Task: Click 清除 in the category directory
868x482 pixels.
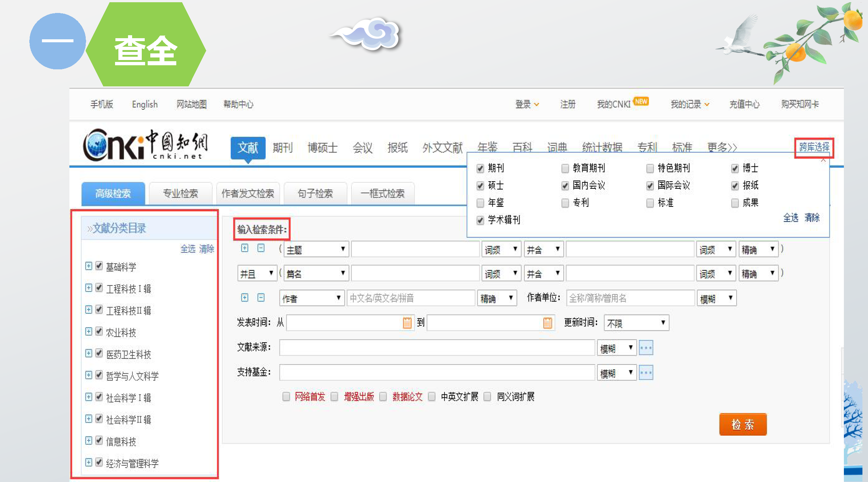Action: pos(206,249)
